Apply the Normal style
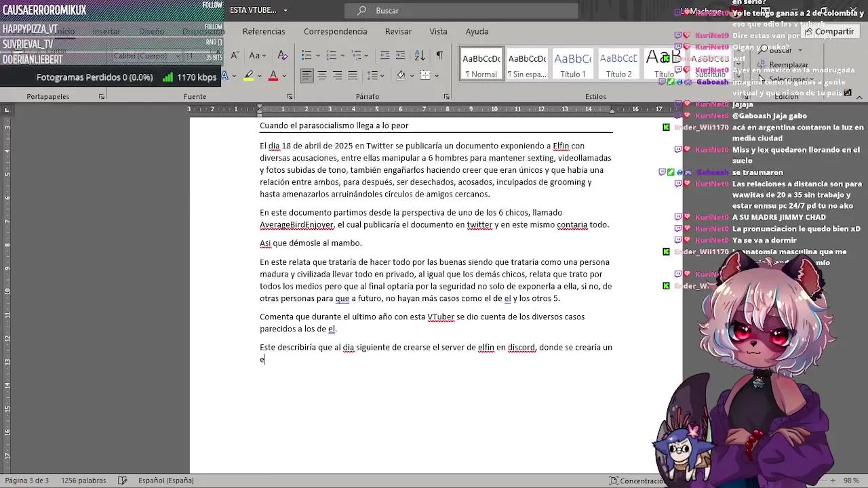This screenshot has width=868, height=488. [x=481, y=64]
